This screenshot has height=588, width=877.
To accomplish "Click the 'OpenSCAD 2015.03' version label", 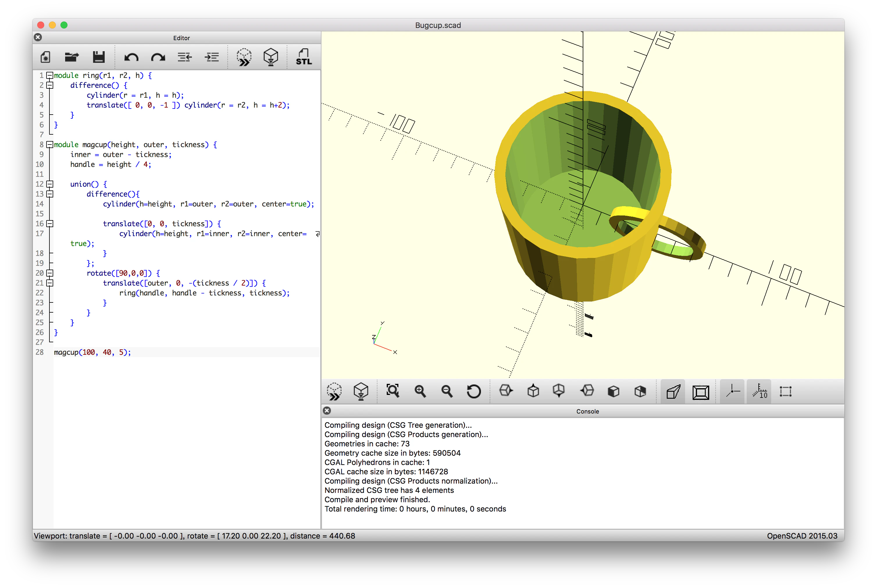I will click(802, 536).
